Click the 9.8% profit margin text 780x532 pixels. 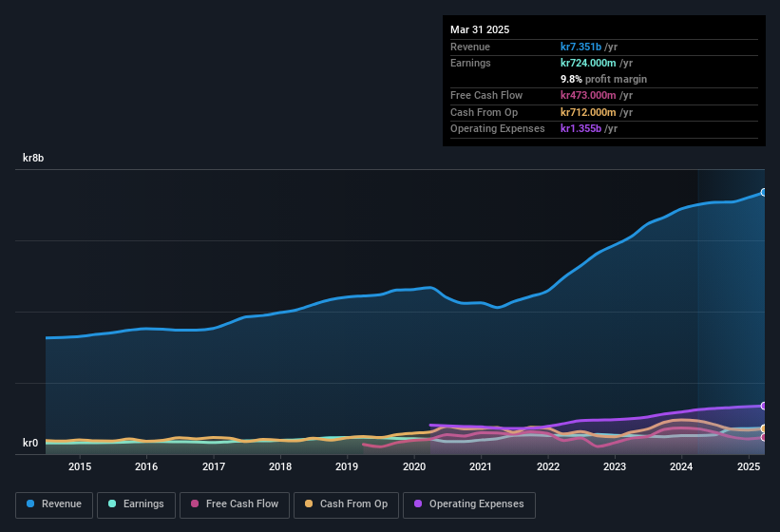[603, 79]
